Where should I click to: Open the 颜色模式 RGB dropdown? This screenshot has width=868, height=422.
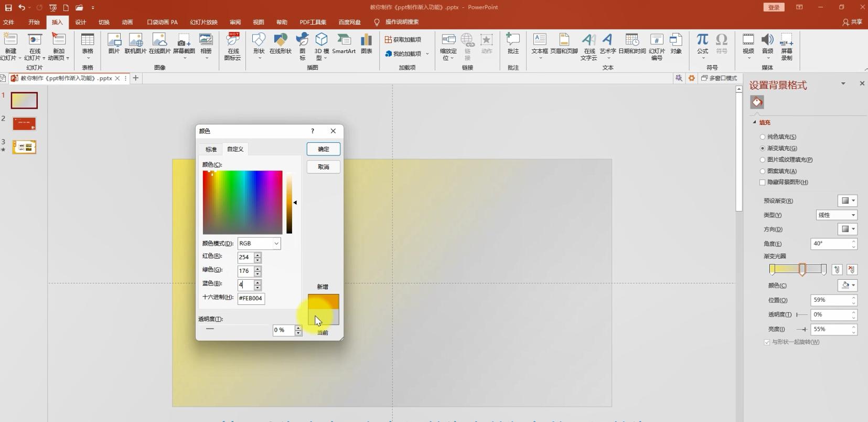click(x=259, y=244)
